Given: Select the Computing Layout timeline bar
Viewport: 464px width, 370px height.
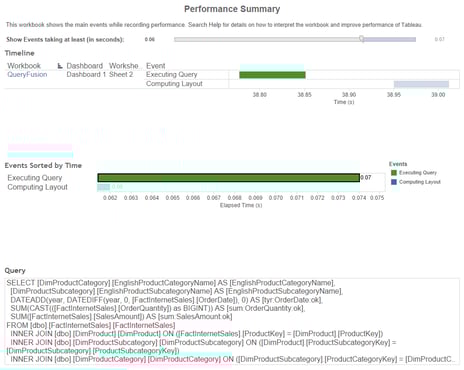Looking at the screenshot, I should click(421, 84).
